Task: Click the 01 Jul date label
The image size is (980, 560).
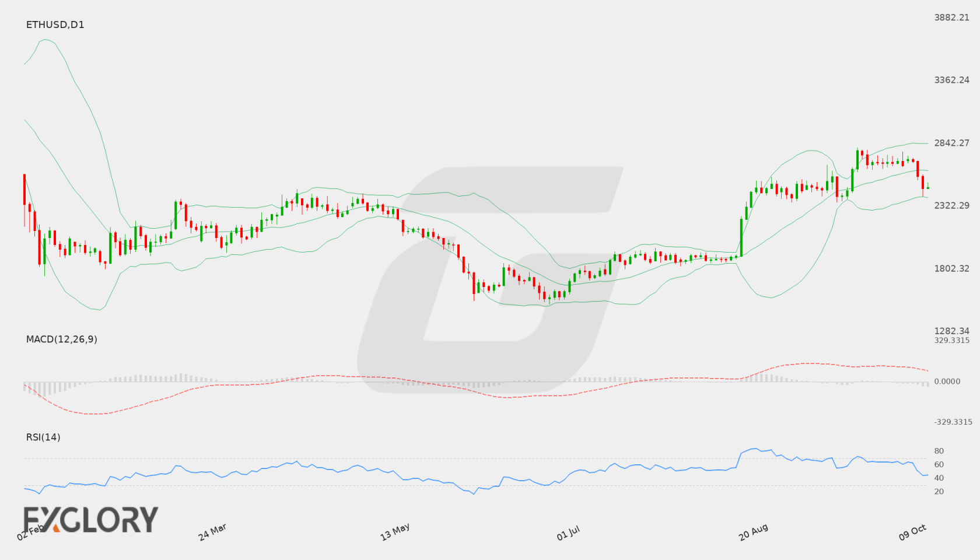Action: [x=568, y=533]
